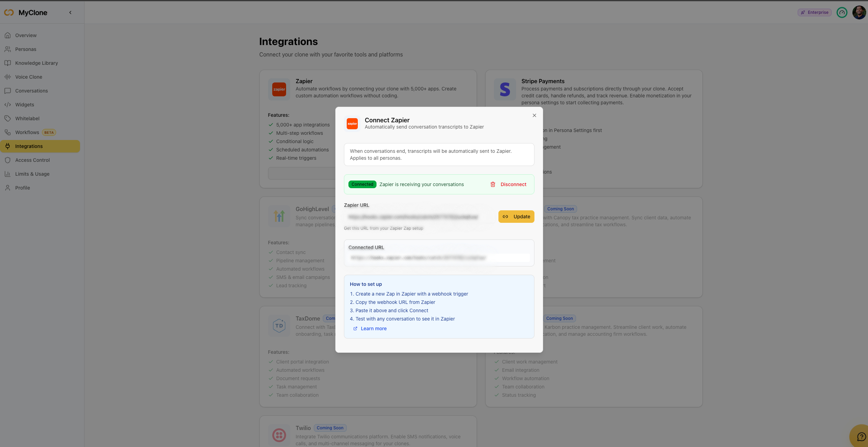Click the Update button for Zapier URL
Image resolution: width=868 pixels, height=447 pixels.
pyautogui.click(x=516, y=216)
